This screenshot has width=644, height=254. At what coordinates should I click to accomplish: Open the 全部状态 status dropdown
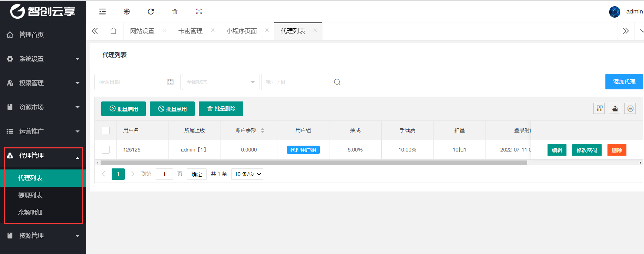pyautogui.click(x=221, y=82)
